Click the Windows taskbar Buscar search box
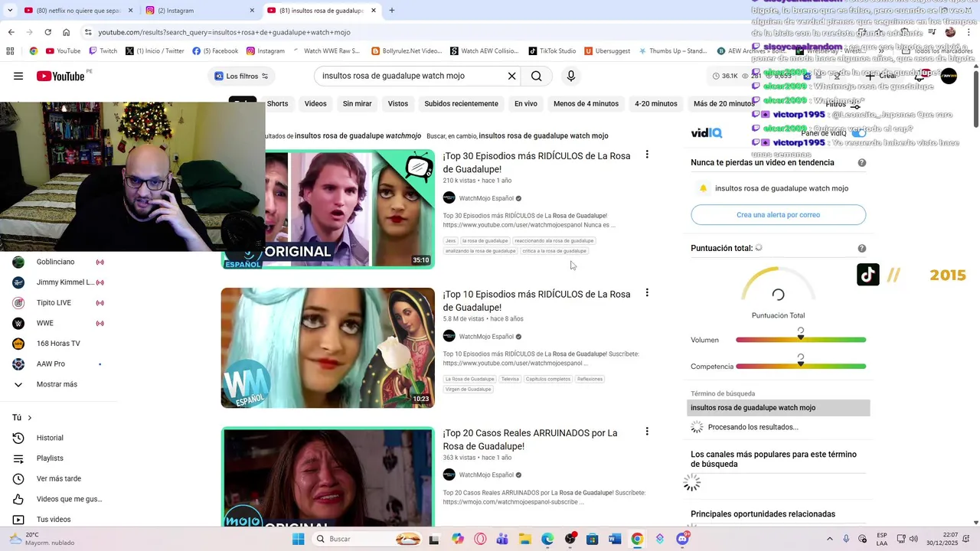980x551 pixels. tap(367, 539)
